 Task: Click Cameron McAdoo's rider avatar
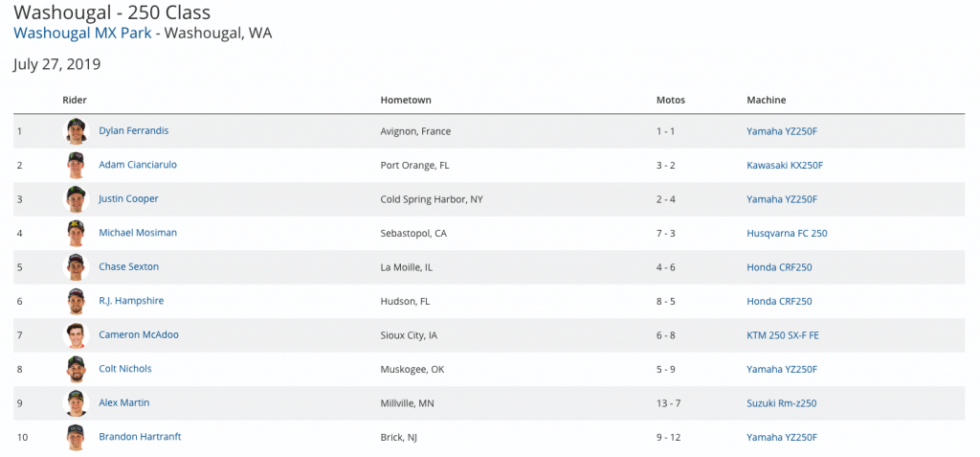(x=76, y=335)
